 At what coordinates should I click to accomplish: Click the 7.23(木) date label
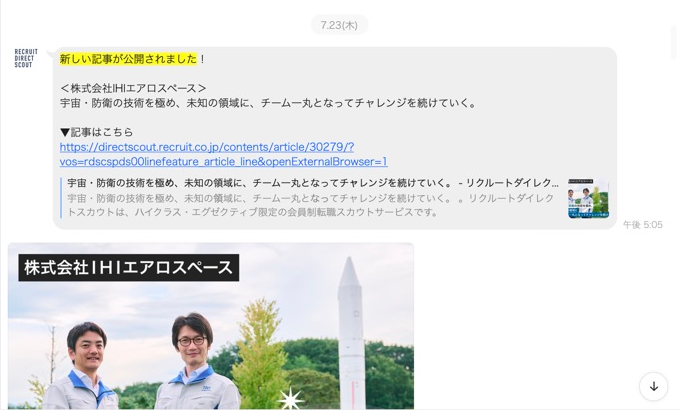(339, 25)
